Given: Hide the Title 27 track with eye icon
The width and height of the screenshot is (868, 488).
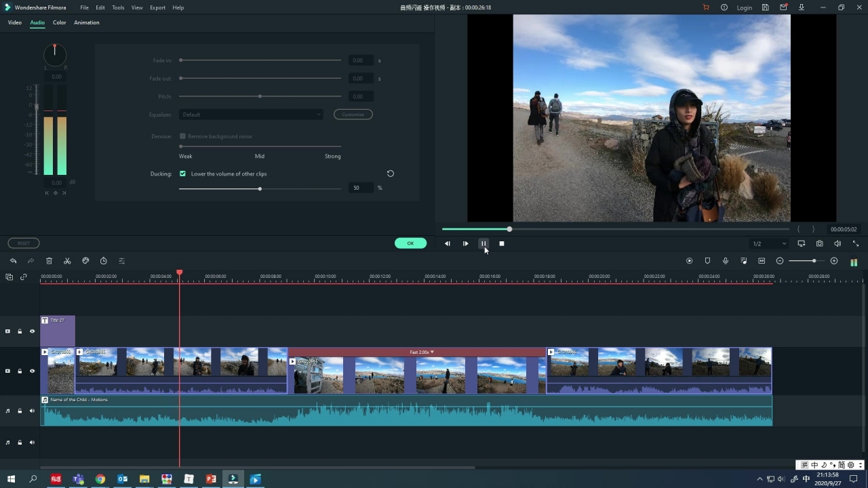Looking at the screenshot, I should pos(32,331).
